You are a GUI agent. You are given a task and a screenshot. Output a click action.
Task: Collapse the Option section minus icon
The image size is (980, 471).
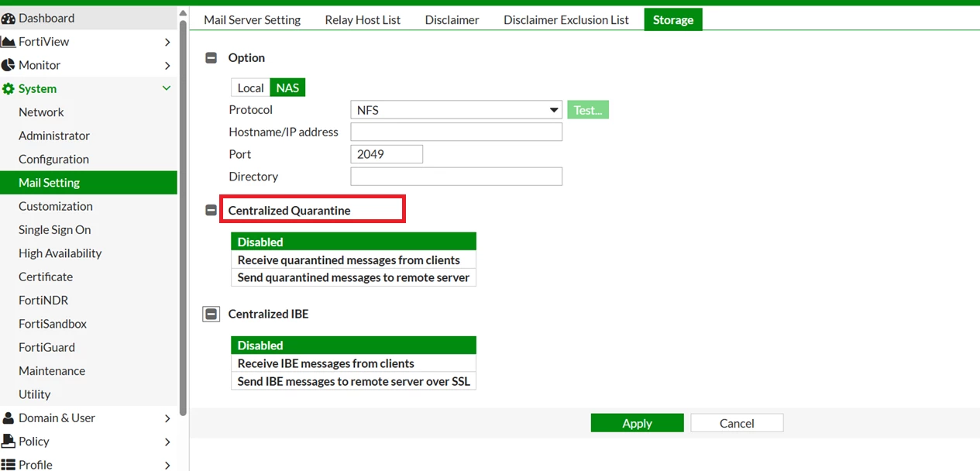pyautogui.click(x=211, y=57)
